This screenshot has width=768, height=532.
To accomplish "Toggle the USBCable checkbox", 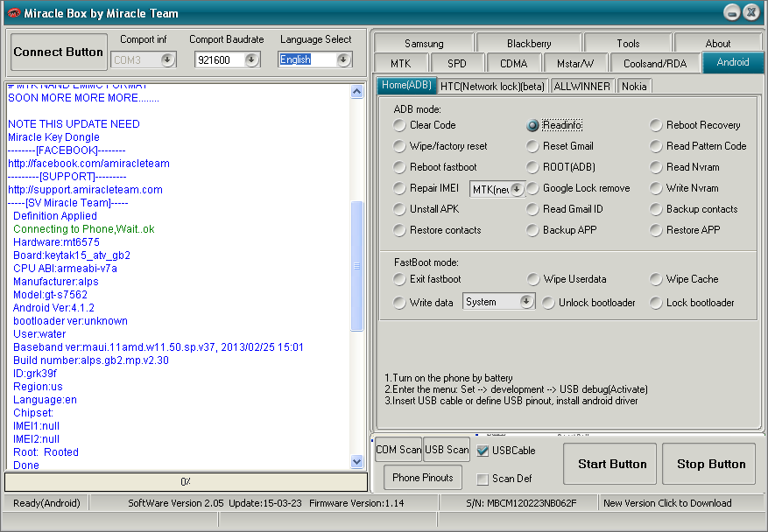I will pos(483,451).
